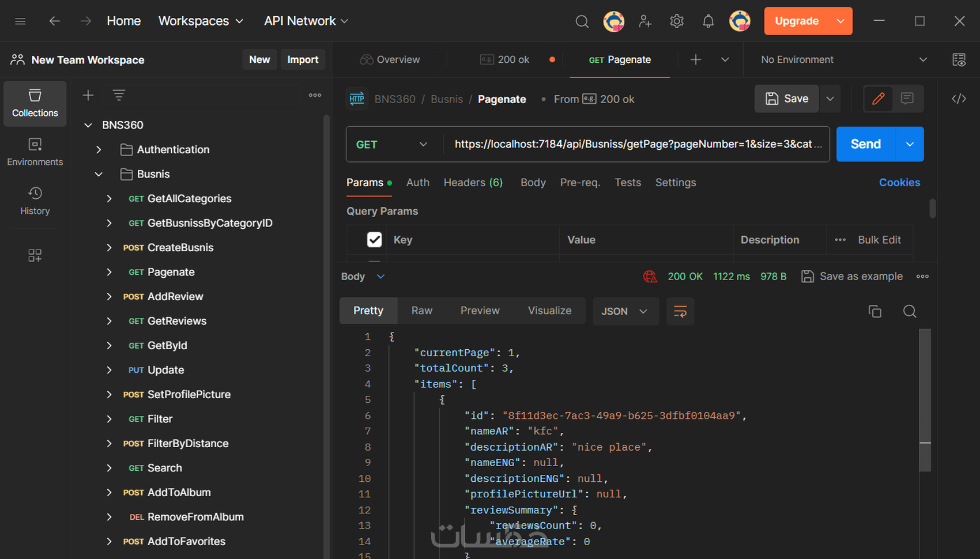The width and height of the screenshot is (980, 559).
Task: Click the copy response body icon
Action: [875, 311]
